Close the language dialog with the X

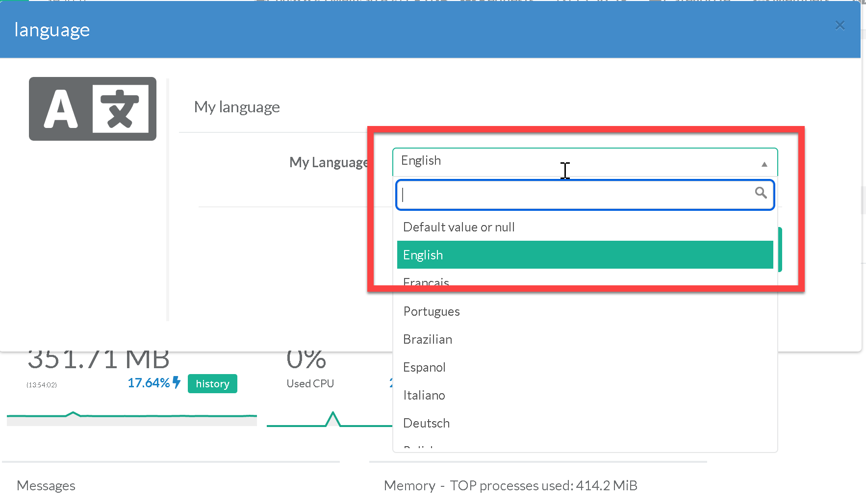coord(840,25)
